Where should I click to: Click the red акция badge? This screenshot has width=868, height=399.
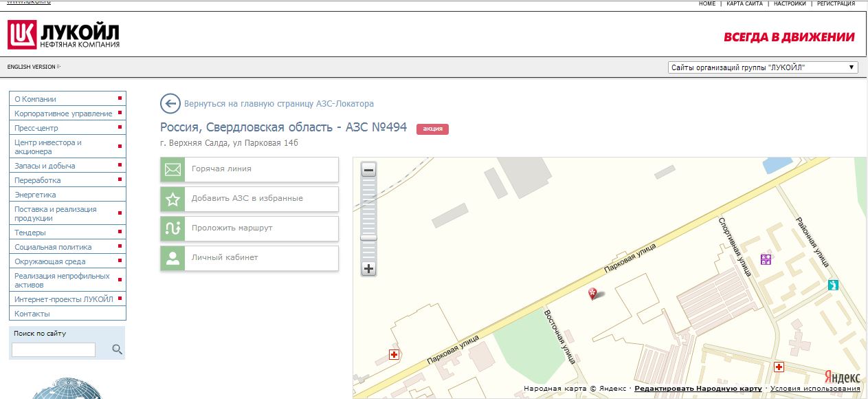(x=432, y=129)
